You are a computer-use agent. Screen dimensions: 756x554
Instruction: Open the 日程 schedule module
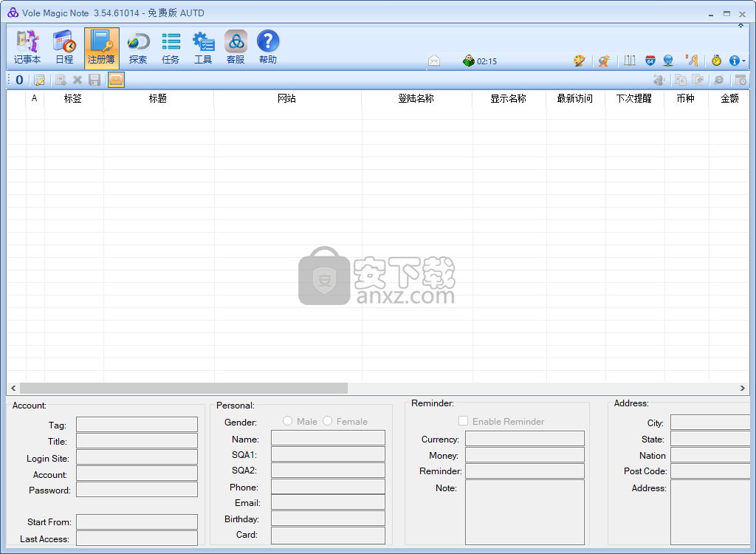[x=64, y=48]
